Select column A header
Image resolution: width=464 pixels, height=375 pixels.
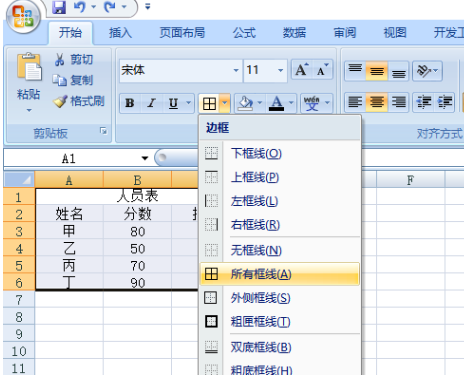(69, 180)
